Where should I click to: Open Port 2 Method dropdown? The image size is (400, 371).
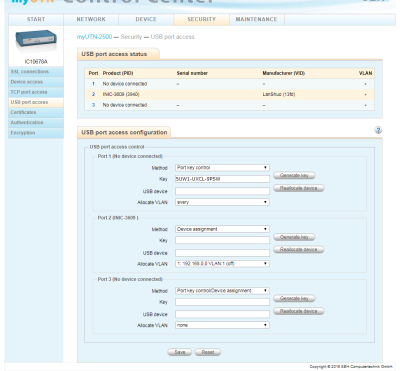(222, 229)
